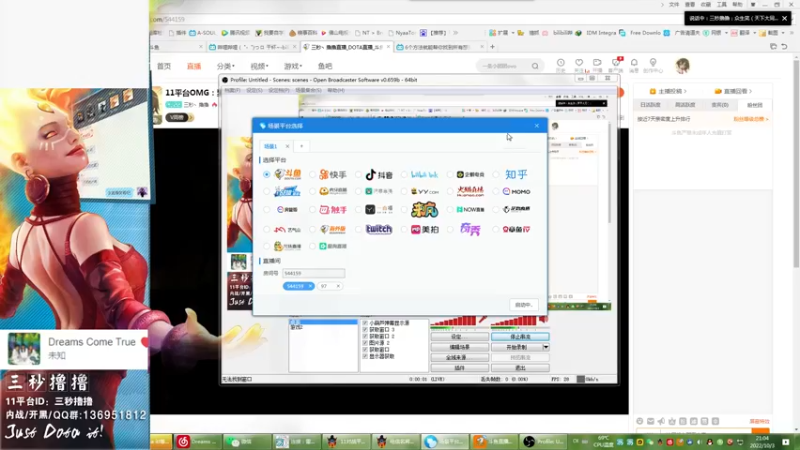Click the user avatar in Douyu header
The height and width of the screenshot is (450, 800).
click(x=682, y=65)
